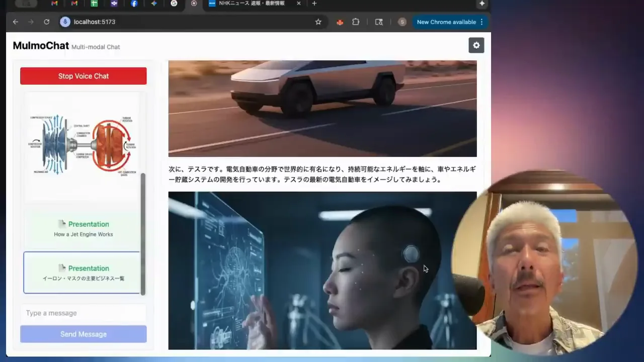The width and height of the screenshot is (644, 362).
Task: Click the sidebar vertical scrollbar
Action: (x=143, y=234)
